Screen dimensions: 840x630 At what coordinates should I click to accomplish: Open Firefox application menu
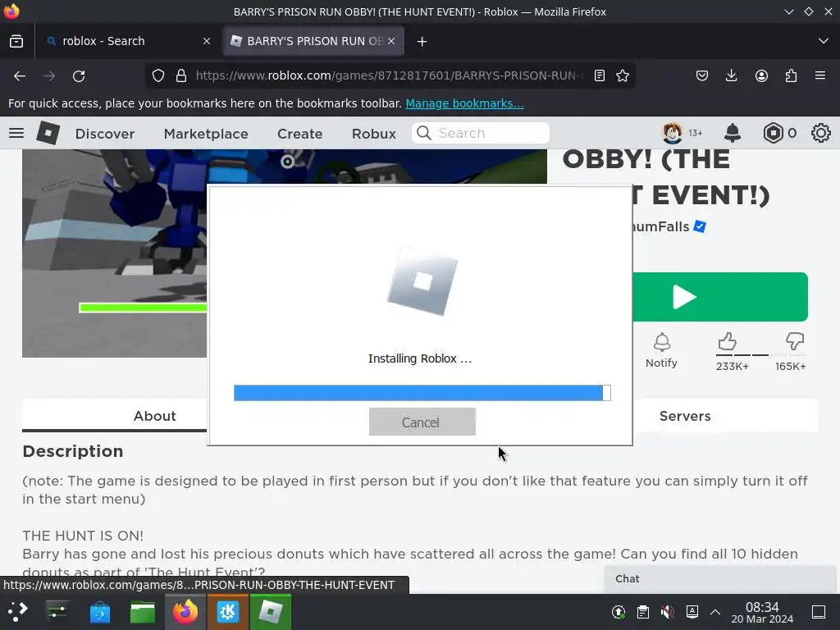[820, 75]
